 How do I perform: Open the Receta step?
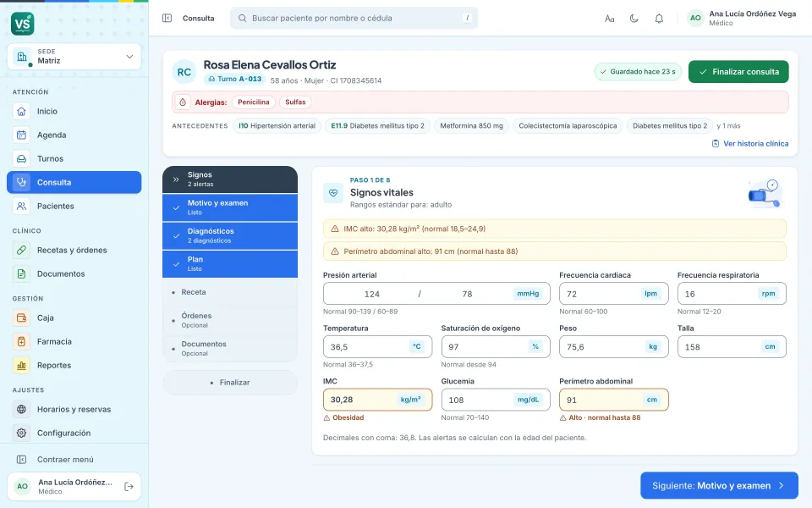coord(230,292)
